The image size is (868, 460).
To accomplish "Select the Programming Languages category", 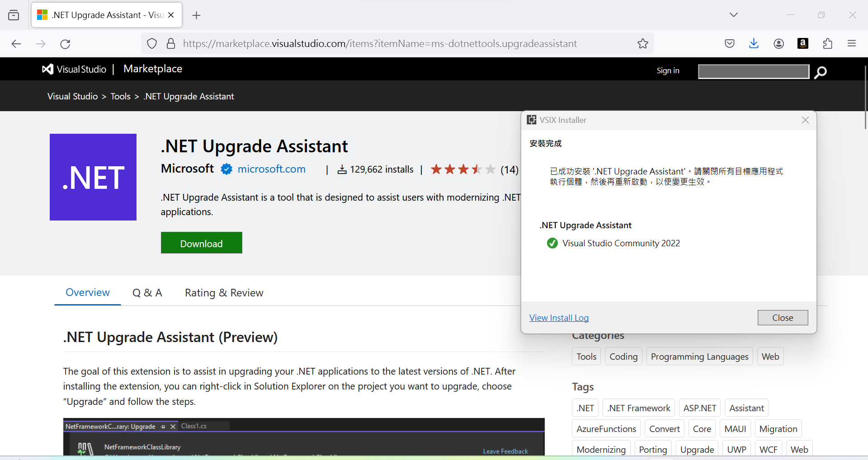I will (699, 357).
